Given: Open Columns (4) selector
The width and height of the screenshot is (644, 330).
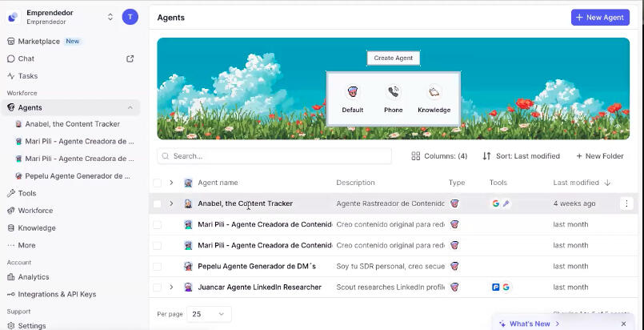Looking at the screenshot, I should coord(439,156).
